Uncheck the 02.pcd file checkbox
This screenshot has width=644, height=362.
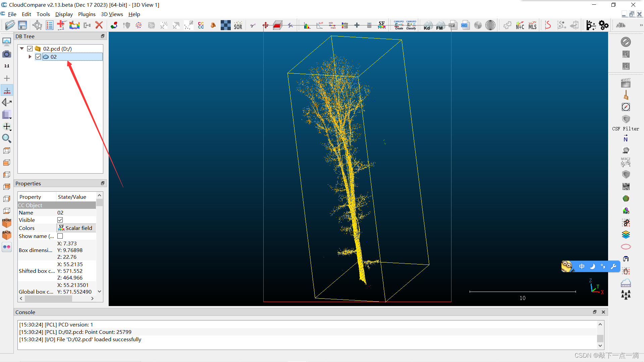pyautogui.click(x=30, y=49)
